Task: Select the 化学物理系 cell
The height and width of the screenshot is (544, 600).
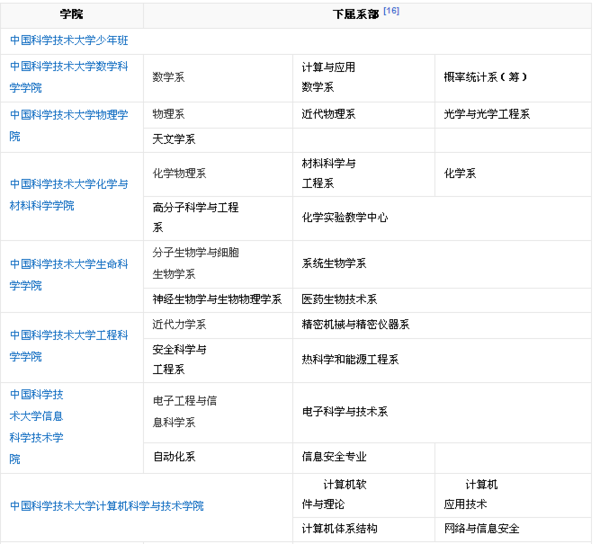Action: [x=218, y=174]
